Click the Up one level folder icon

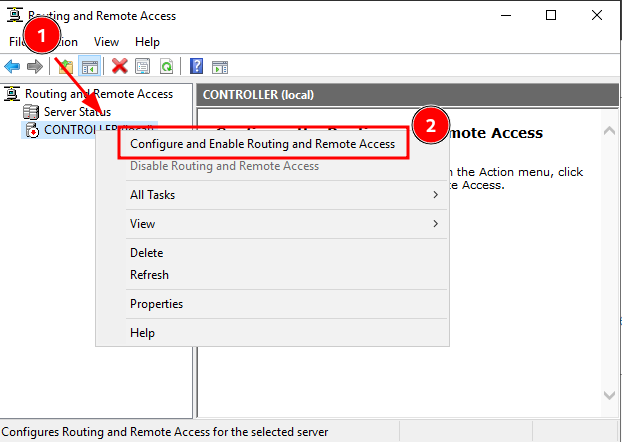tap(66, 67)
